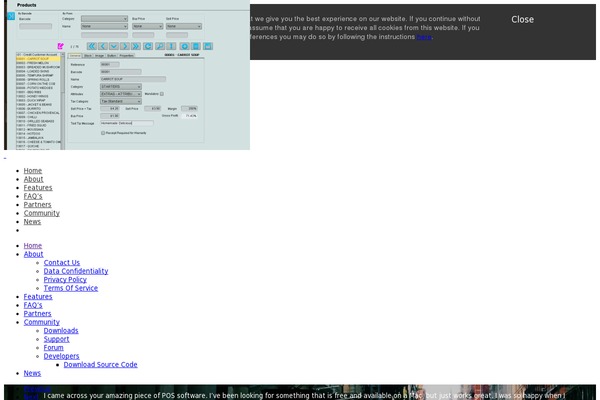The width and height of the screenshot is (600, 400).
Task: Select TEMPURA SHRIMP in product list
Action: tap(38, 75)
